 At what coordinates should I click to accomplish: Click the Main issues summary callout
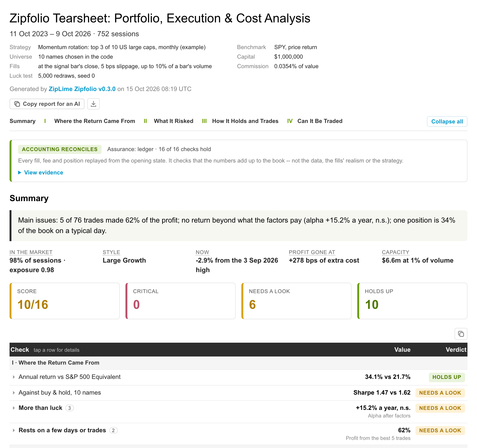238,226
